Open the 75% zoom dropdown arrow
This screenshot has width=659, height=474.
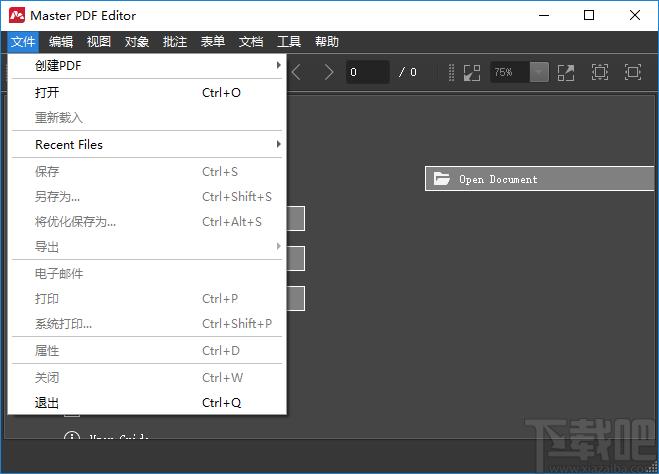(x=539, y=72)
